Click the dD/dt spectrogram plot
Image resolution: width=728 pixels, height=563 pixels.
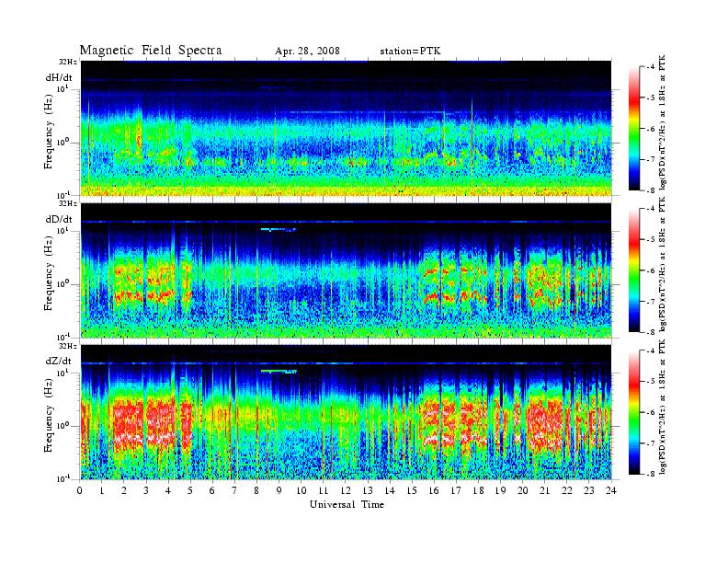coord(347,270)
